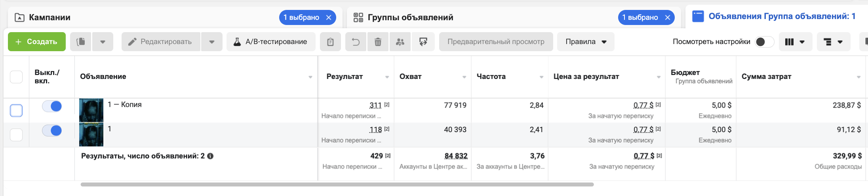Screen dimensions: 868x196
Task: Click footnote [2] next to result 118
Action: click(x=387, y=129)
